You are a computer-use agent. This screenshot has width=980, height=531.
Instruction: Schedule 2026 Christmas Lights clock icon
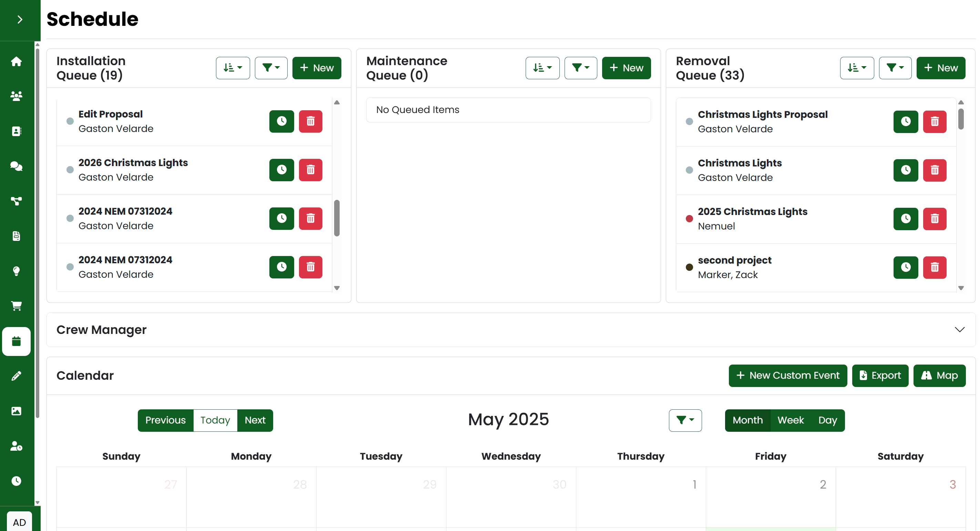pos(281,170)
